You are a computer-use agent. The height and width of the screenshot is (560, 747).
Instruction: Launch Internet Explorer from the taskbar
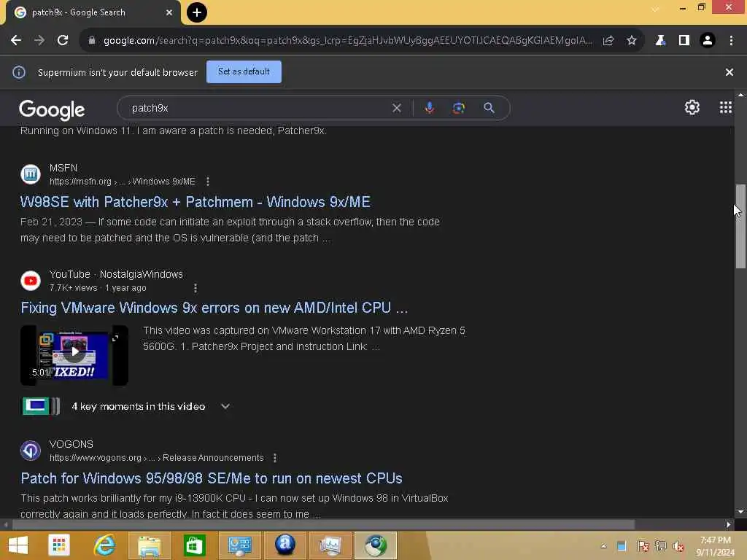click(105, 545)
